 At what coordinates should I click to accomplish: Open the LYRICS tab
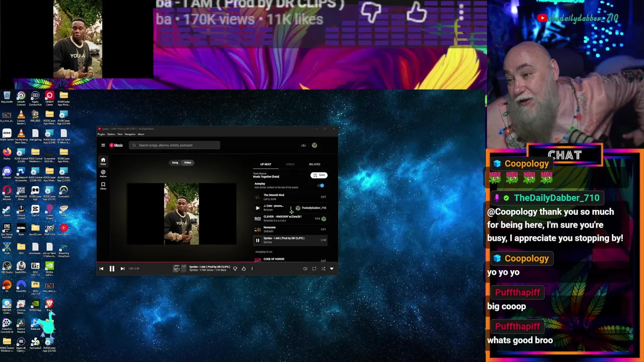pyautogui.click(x=290, y=164)
